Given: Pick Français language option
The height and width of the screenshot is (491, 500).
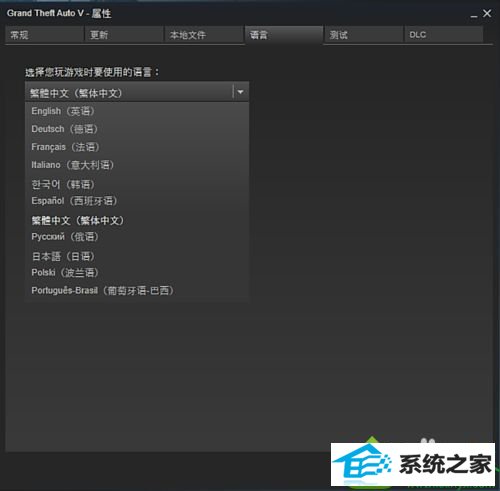Looking at the screenshot, I should tap(137, 147).
